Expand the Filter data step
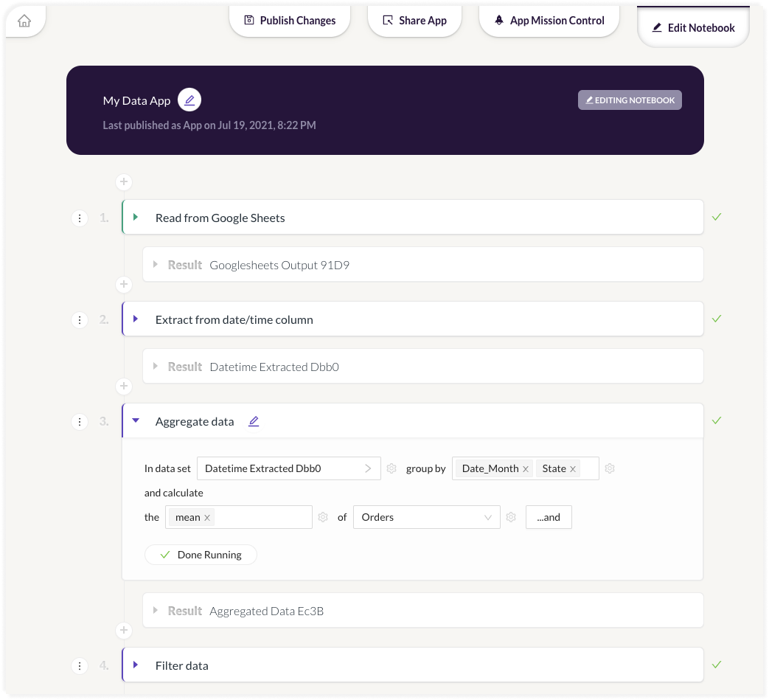The width and height of the screenshot is (769, 700). point(136,665)
